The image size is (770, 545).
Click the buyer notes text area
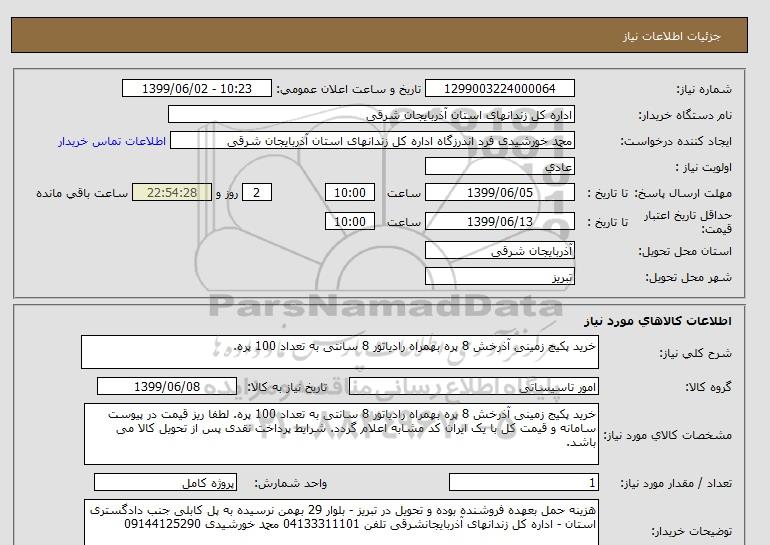341,522
